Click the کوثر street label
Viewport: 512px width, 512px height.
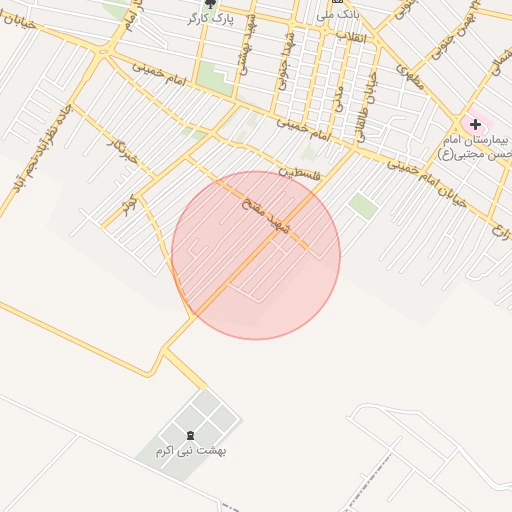129,205
